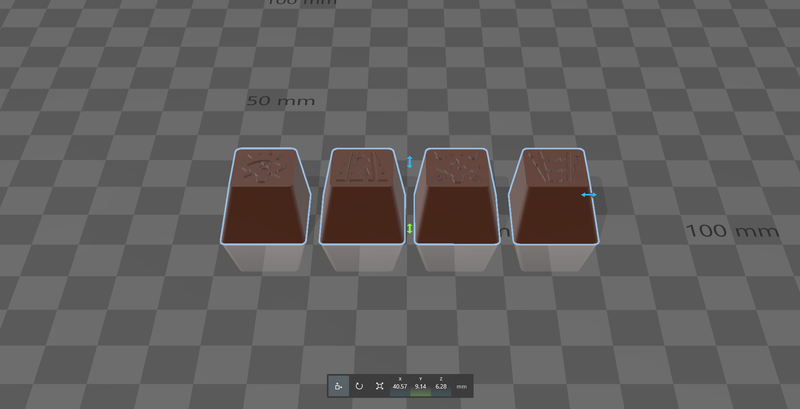800x409 pixels.
Task: Select the fourth keycap on the right
Action: (554, 196)
